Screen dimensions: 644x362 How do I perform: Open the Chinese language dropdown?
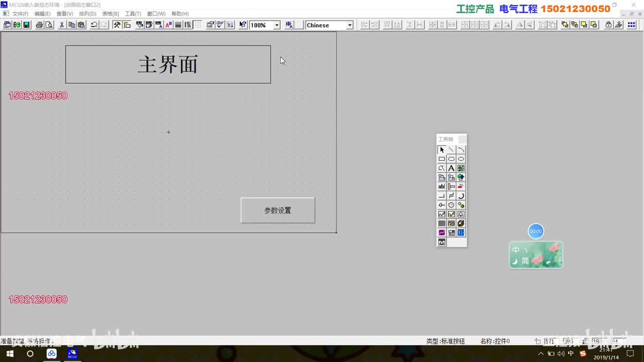(x=349, y=25)
